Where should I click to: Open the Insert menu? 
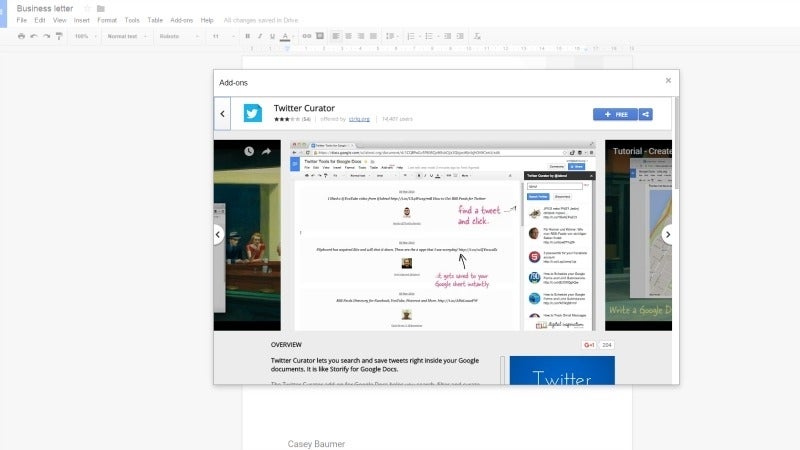pyautogui.click(x=82, y=20)
